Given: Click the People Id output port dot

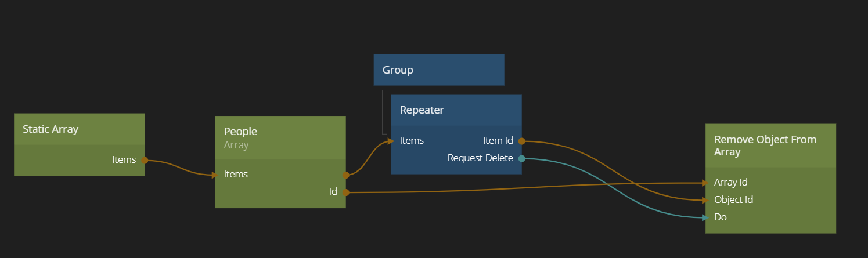Looking at the screenshot, I should coord(345,192).
